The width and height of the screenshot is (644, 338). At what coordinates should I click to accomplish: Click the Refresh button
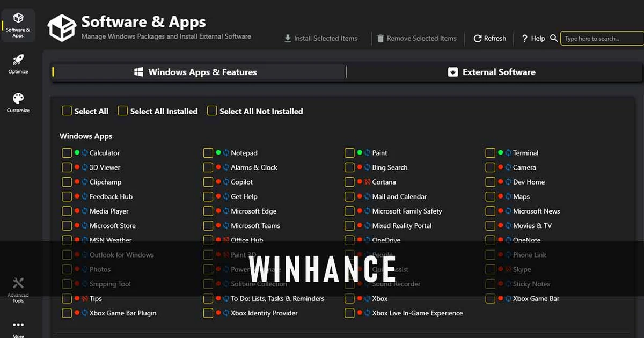490,39
